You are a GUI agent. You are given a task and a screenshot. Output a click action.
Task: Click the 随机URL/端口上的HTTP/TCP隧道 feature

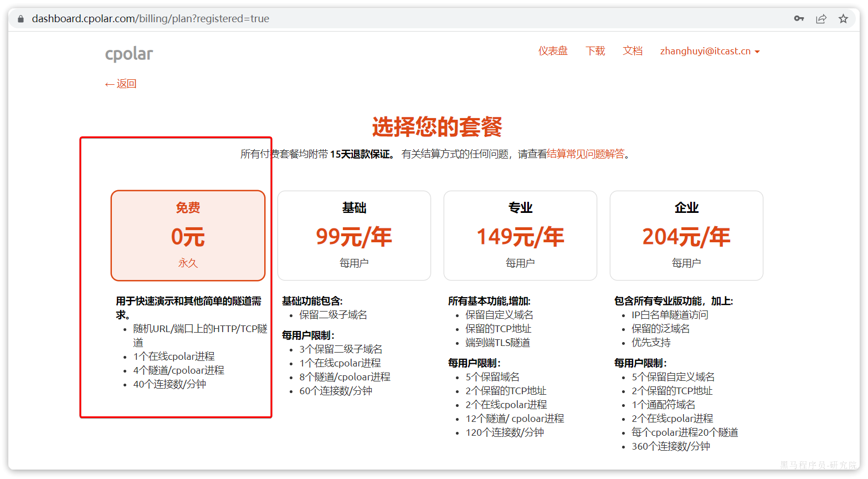(200, 335)
